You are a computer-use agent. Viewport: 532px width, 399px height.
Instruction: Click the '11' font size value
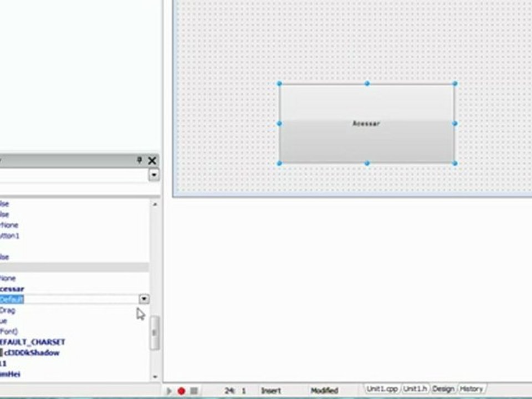click(3, 364)
